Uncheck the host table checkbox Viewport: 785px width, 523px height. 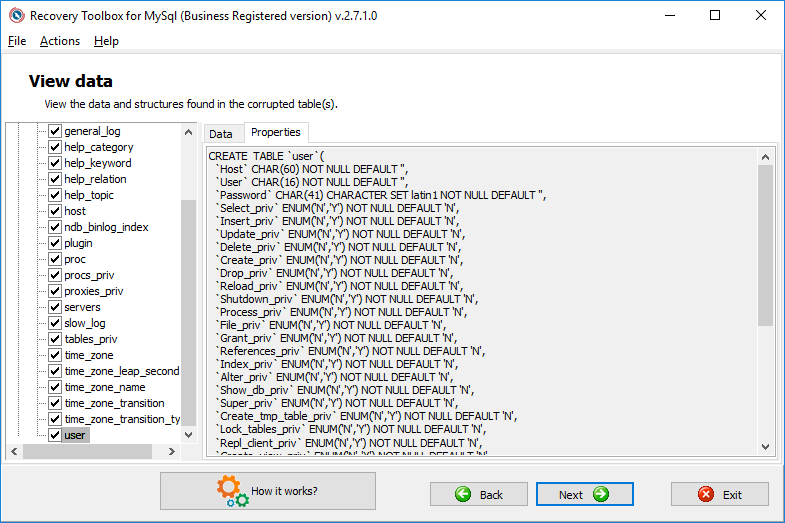pos(55,211)
